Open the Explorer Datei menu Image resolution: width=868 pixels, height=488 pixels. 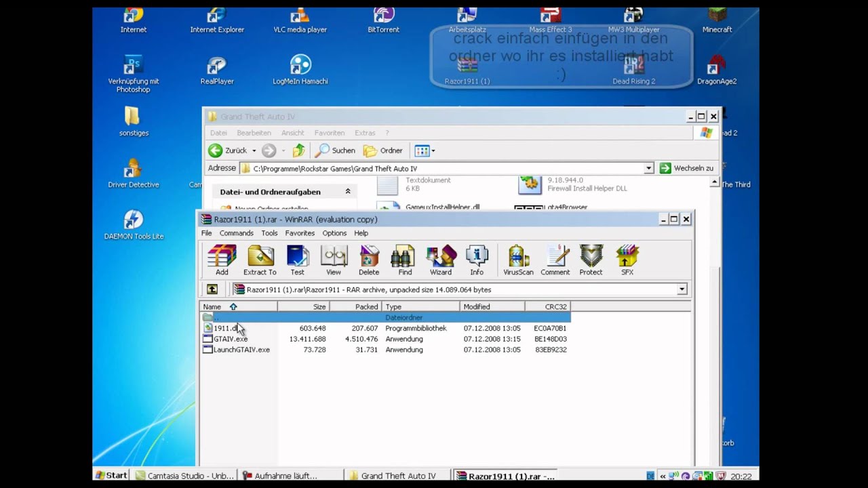coord(218,133)
